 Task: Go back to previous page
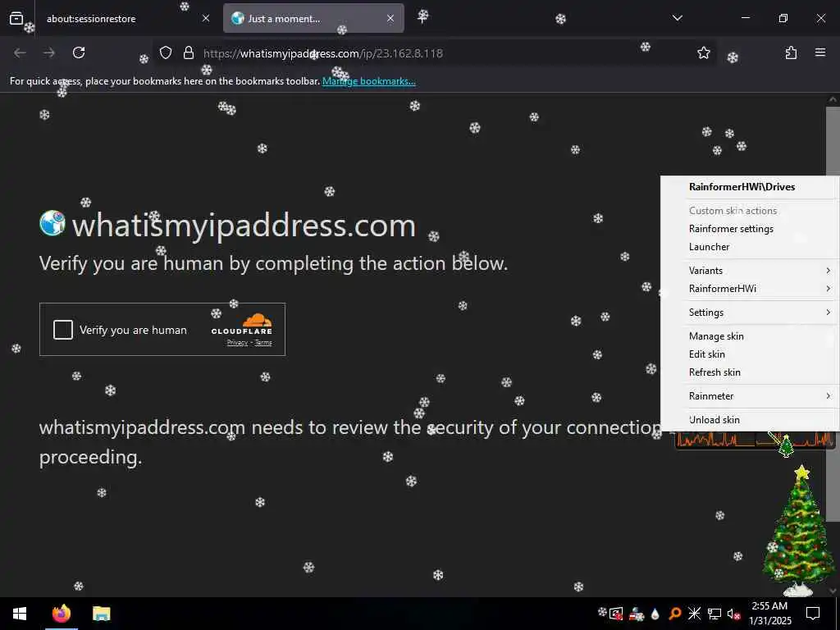[20, 52]
